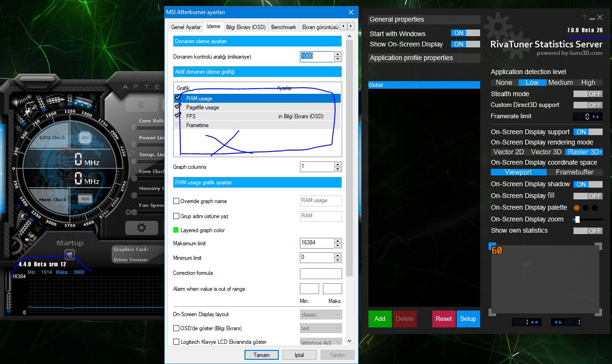Enable Custom Direct3D support toggle
The image size is (612, 364).
(588, 105)
